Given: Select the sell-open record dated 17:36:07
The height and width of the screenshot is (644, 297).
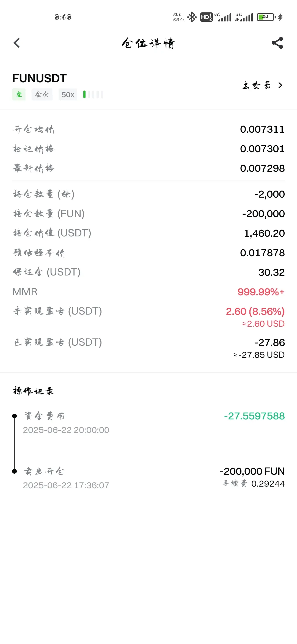Looking at the screenshot, I should point(148,478).
